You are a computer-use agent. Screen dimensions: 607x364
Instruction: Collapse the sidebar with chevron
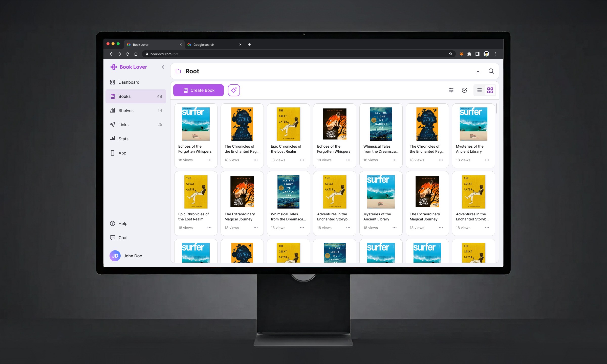point(163,67)
